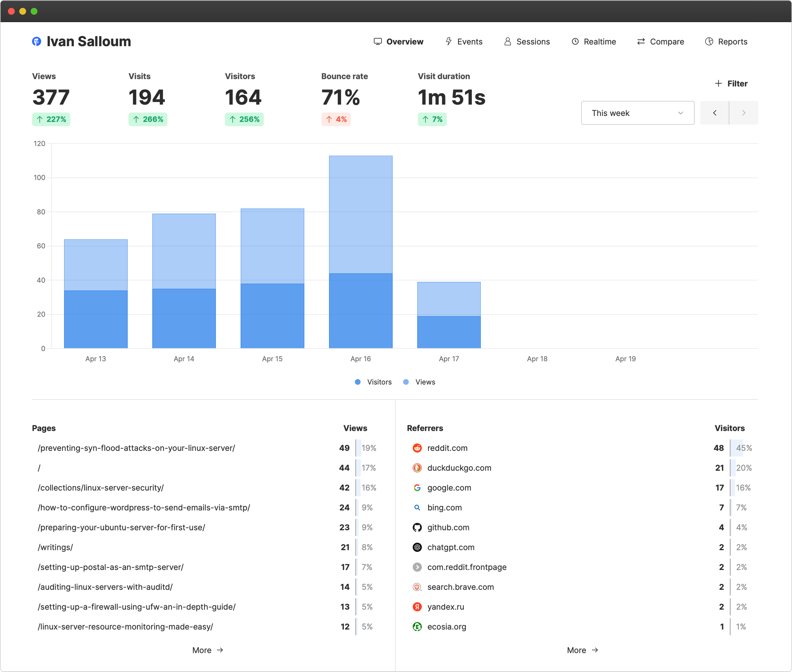The width and height of the screenshot is (792, 672).
Task: Click the DuckDuckGo referrer icon
Action: tap(417, 468)
